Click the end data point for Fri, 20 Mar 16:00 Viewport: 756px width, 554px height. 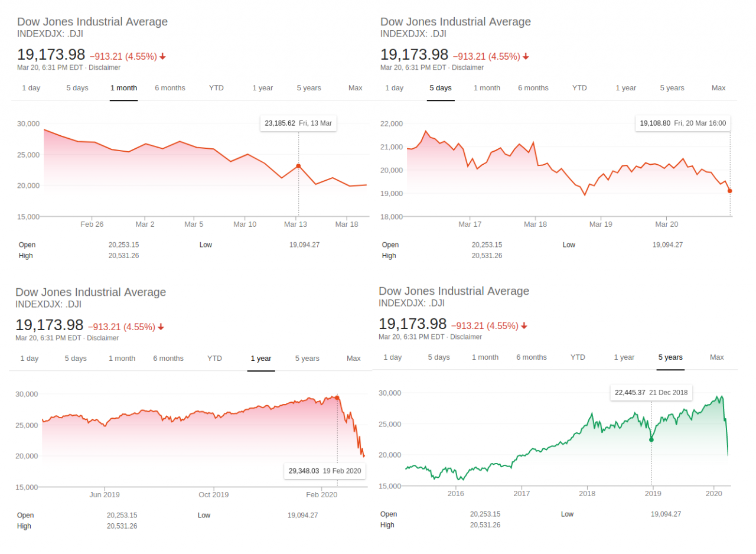click(x=730, y=191)
